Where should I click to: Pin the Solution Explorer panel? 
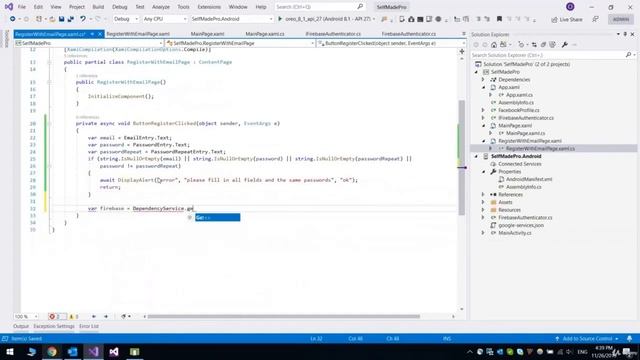click(625, 34)
